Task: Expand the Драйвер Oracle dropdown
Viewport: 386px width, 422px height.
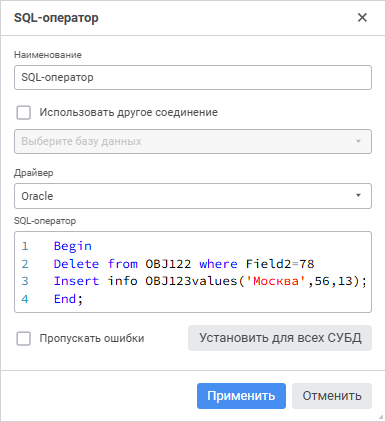Action: pyautogui.click(x=193, y=196)
